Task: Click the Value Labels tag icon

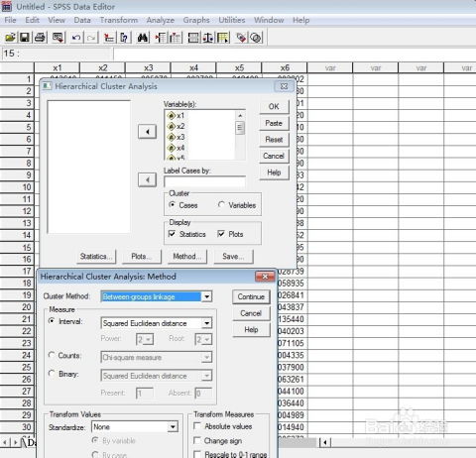Action: 241,38
